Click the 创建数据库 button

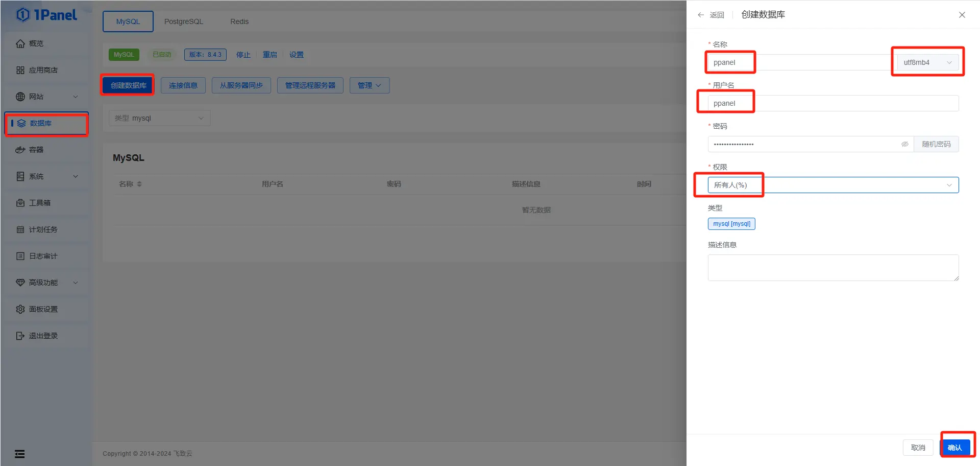(x=128, y=85)
